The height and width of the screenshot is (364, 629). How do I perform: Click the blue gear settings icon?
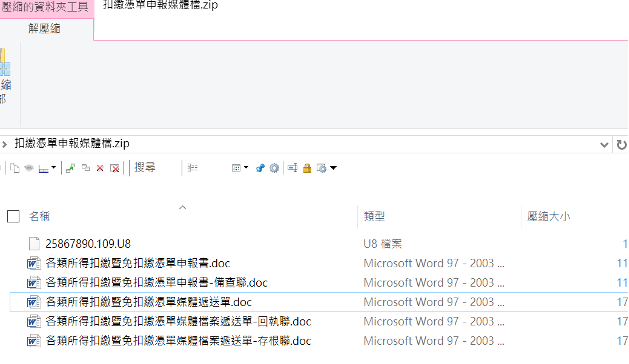pos(274,168)
